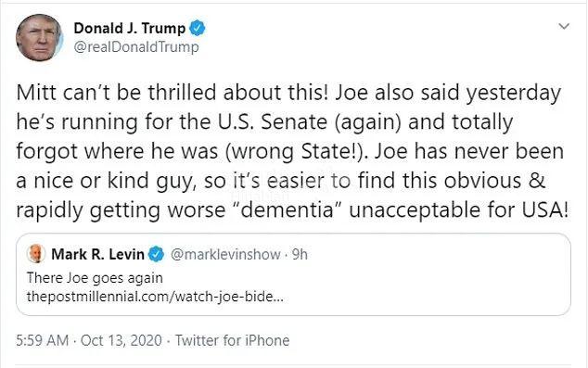Open the Twitter for iPhone source link
588x368 pixels.
(x=233, y=340)
